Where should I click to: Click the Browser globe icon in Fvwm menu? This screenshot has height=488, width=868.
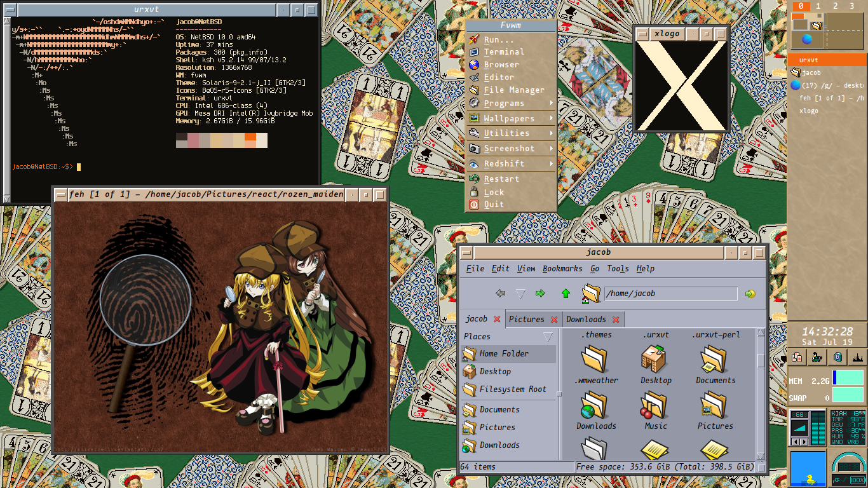click(473, 65)
